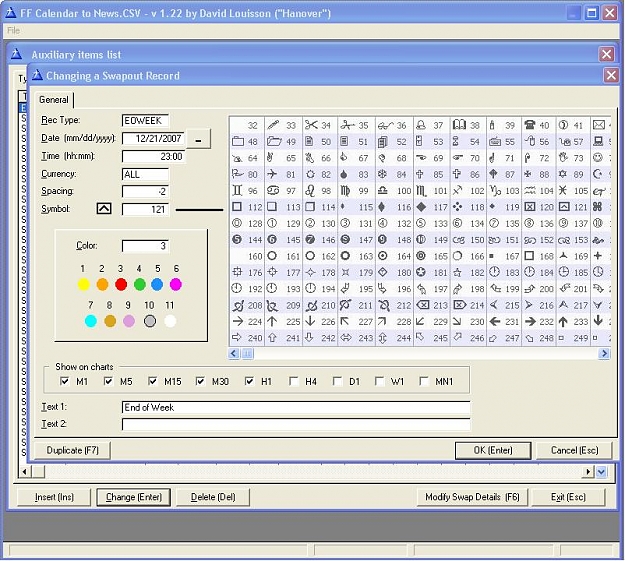This screenshot has height=561, width=625.
Task: Select the hollow right arrow 240
Action: [237, 337]
